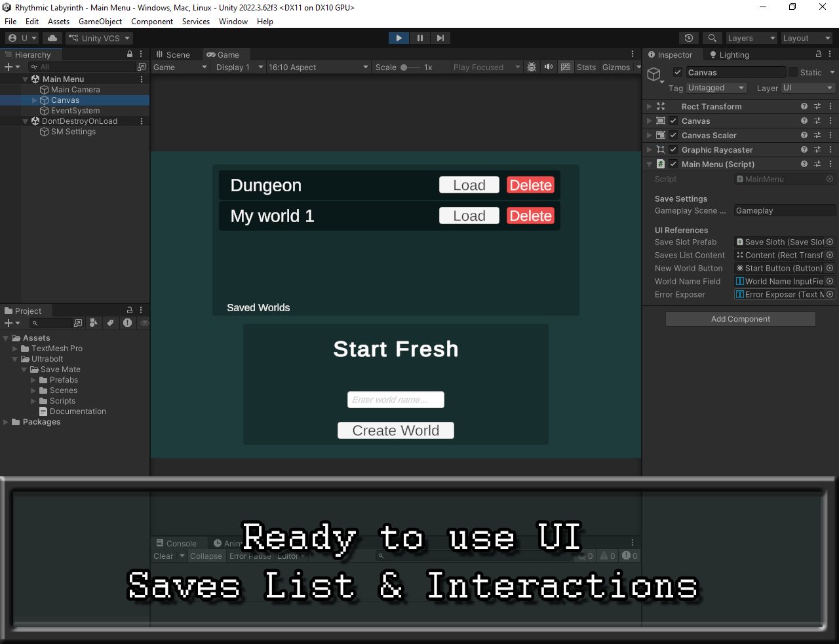Open the Window menu
The height and width of the screenshot is (644, 839).
tap(233, 22)
